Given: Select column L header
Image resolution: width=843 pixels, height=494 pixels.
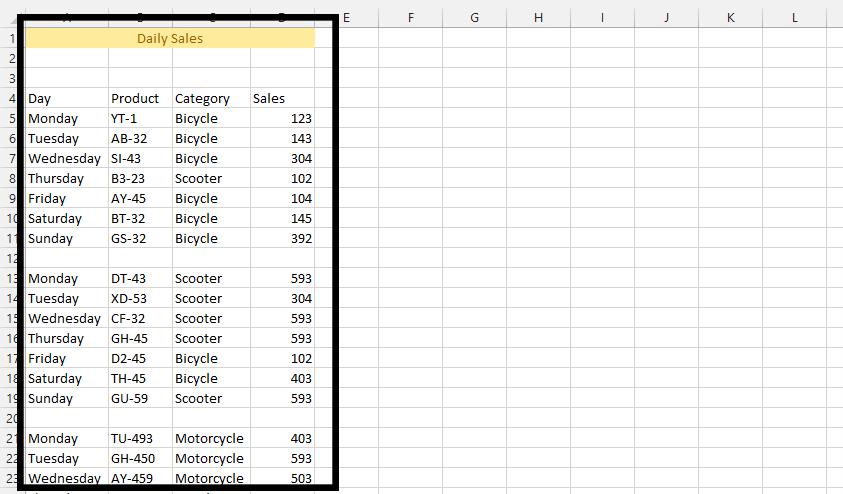Looking at the screenshot, I should tap(795, 18).
